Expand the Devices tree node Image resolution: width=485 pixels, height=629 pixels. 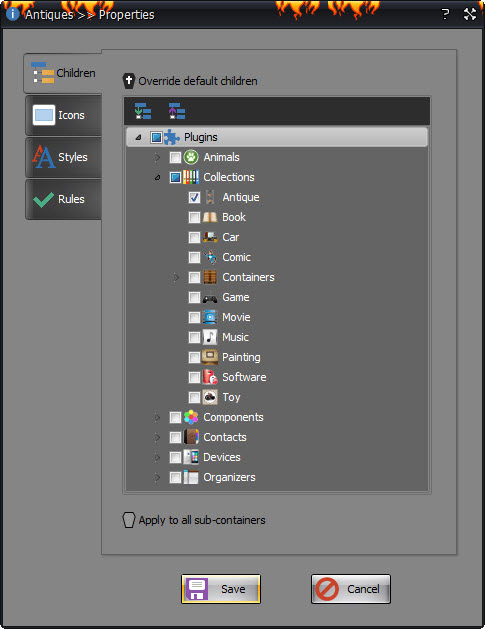coord(157,457)
